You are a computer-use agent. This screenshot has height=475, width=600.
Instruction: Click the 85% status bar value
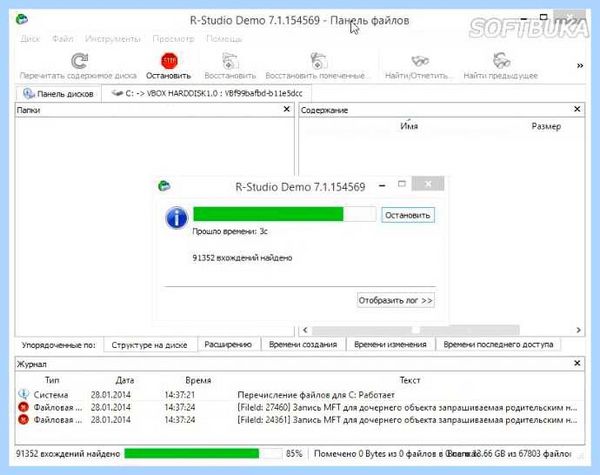pos(294,454)
